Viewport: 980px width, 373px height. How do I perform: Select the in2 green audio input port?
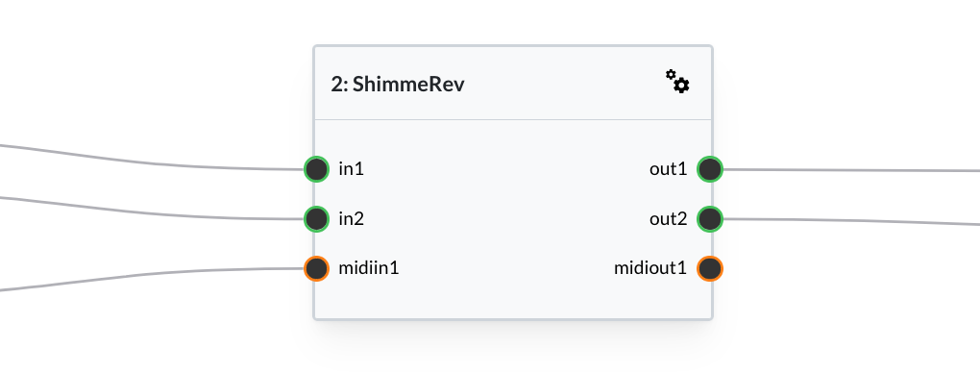[316, 219]
